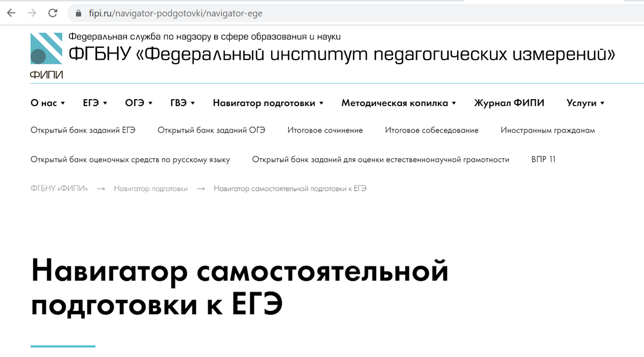Click the browser forward arrow
The height and width of the screenshot is (357, 644).
click(31, 13)
